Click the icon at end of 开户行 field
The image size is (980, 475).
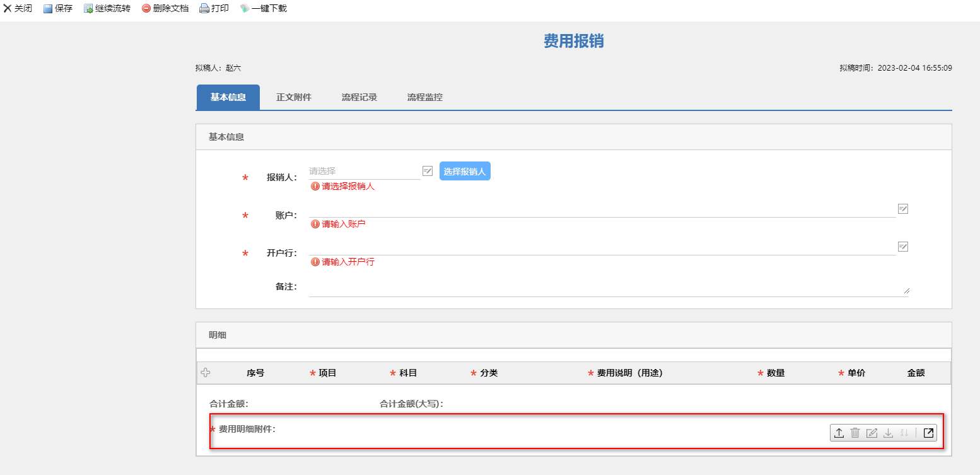903,247
